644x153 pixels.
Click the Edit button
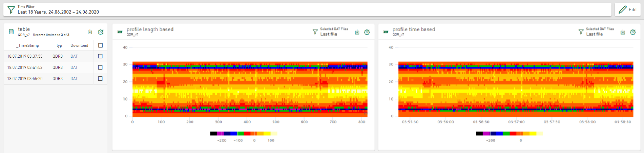tap(627, 10)
